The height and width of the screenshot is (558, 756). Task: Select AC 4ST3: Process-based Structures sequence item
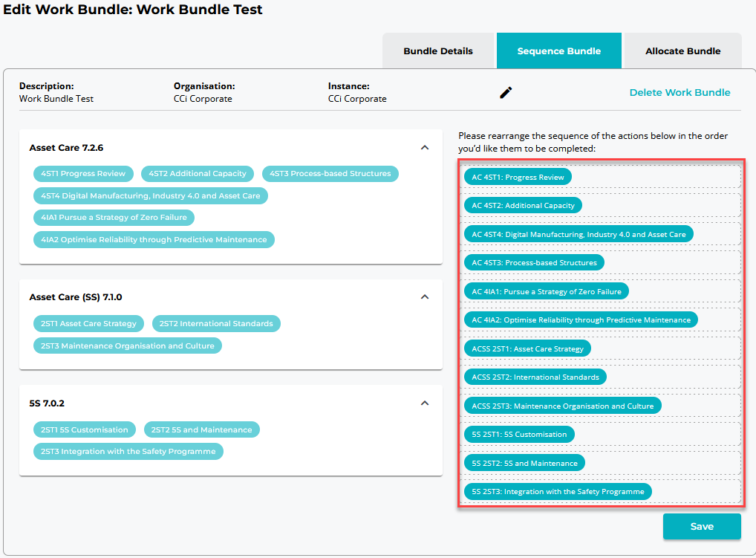[534, 263]
